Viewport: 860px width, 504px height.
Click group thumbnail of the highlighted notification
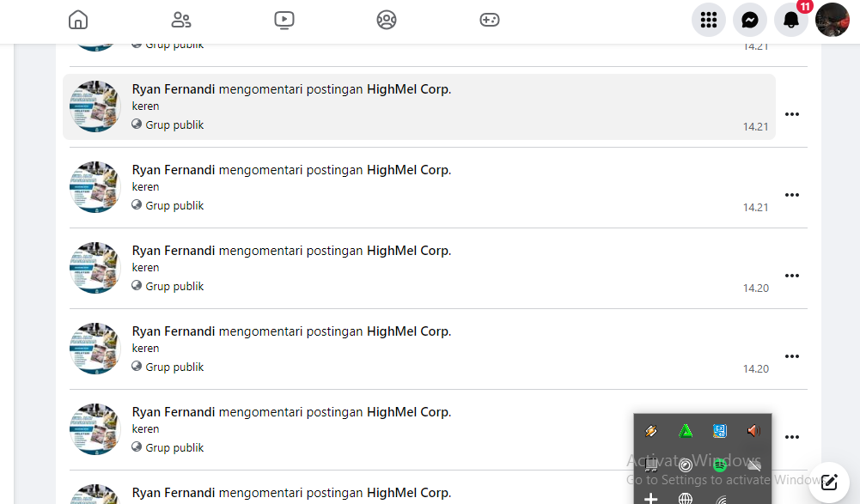click(95, 106)
